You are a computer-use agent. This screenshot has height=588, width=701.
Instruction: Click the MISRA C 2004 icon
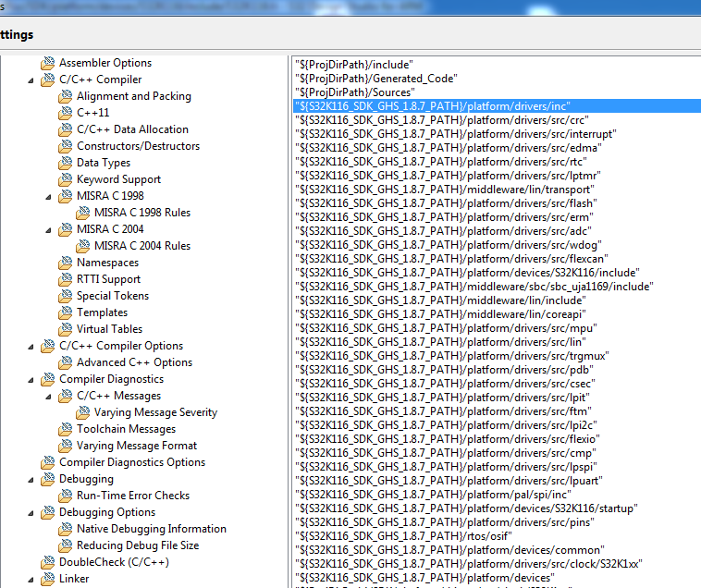click(x=66, y=229)
